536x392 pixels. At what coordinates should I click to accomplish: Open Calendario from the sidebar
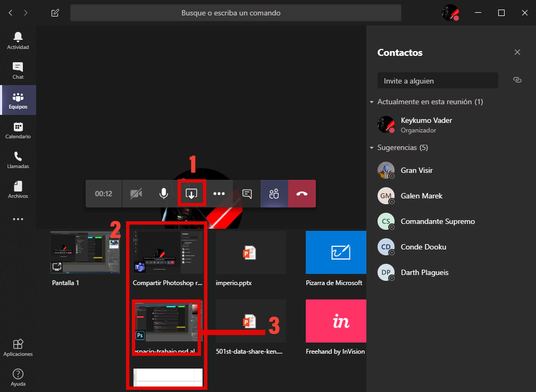[x=18, y=129]
